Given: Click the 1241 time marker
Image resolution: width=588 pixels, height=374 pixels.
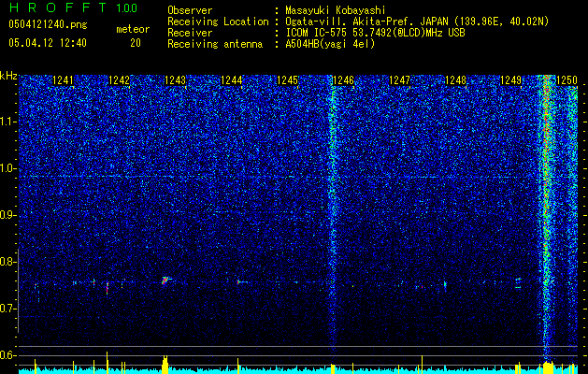Looking at the screenshot, I should [x=63, y=80].
